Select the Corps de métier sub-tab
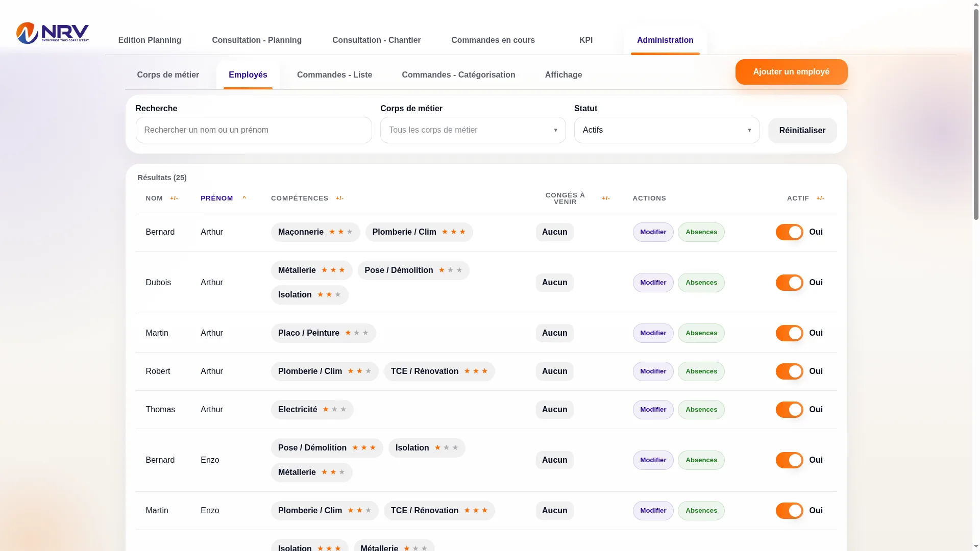The width and height of the screenshot is (980, 551). tap(168, 75)
